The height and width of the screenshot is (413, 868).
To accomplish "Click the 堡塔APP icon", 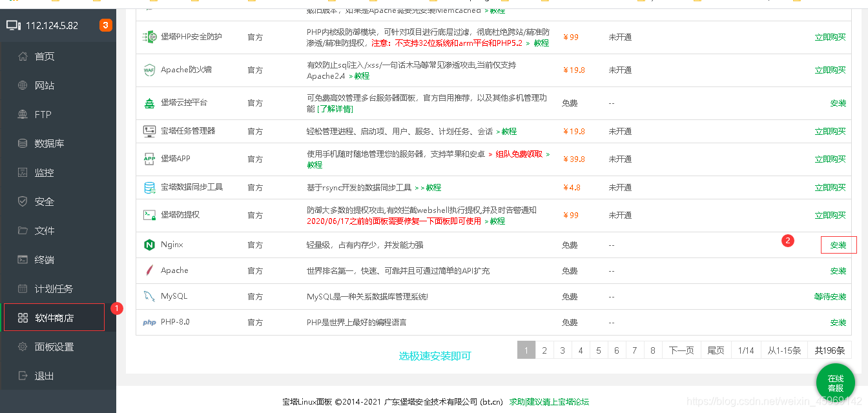I will (149, 159).
